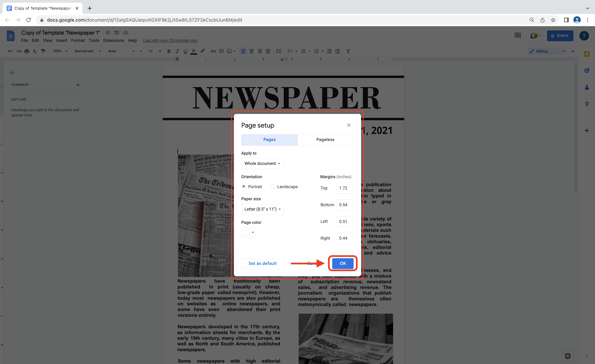
Task: Click the Bold formatting icon
Action: pos(169,51)
